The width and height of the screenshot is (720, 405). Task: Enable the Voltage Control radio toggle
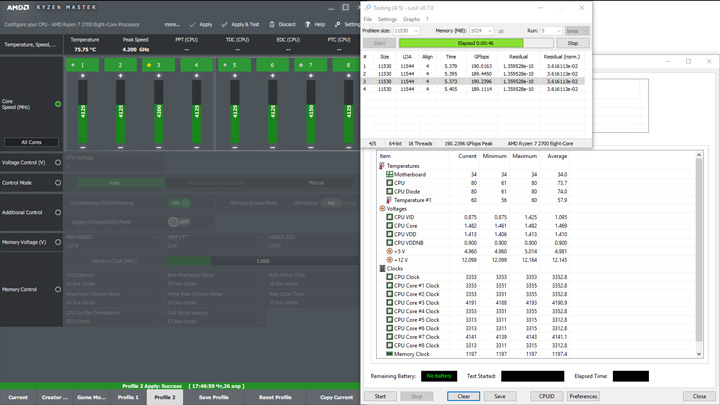(58, 162)
